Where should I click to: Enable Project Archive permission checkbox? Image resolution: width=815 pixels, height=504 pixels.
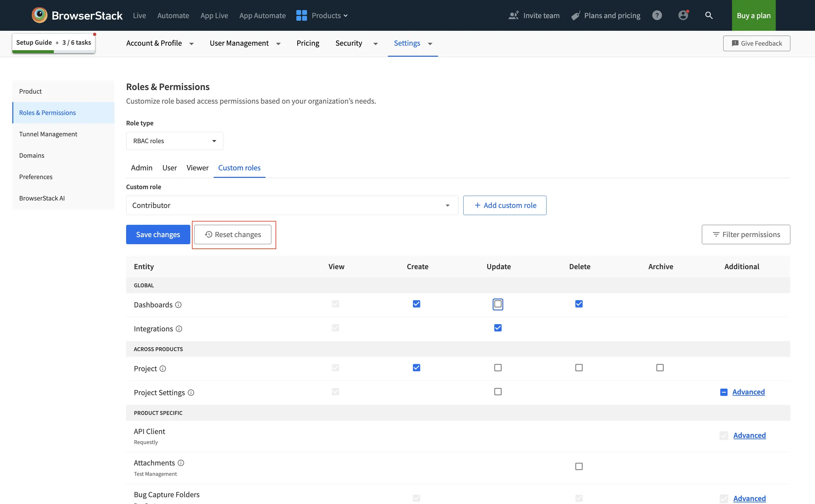[x=659, y=368]
